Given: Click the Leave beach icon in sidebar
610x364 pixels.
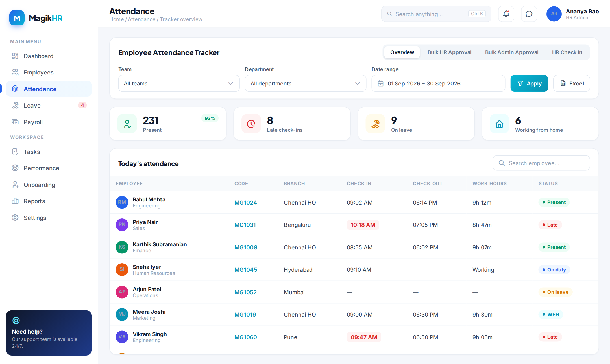Looking at the screenshot, I should [15, 105].
